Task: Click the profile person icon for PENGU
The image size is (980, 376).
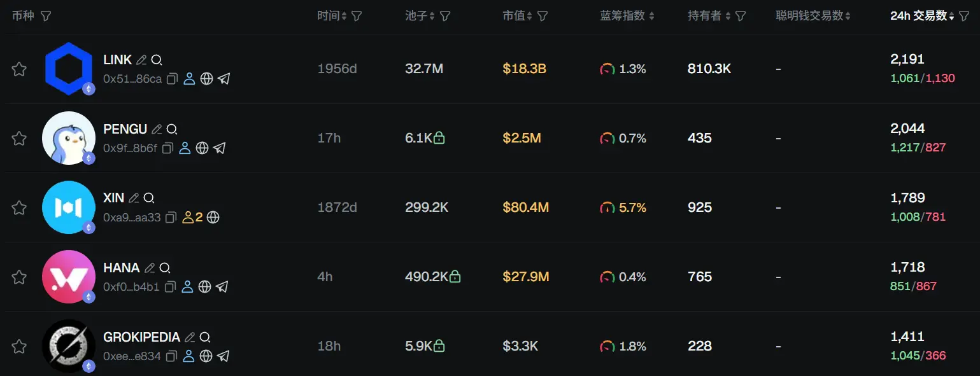Action: pyautogui.click(x=185, y=148)
